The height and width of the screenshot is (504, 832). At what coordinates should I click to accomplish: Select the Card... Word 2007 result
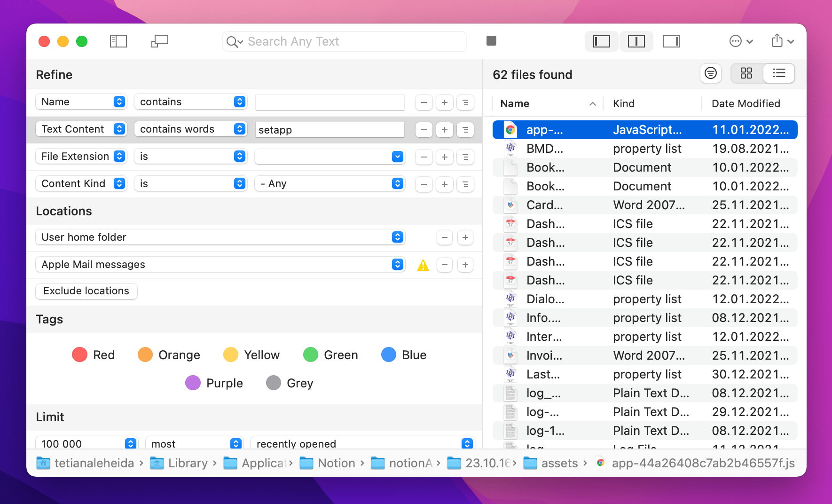645,205
